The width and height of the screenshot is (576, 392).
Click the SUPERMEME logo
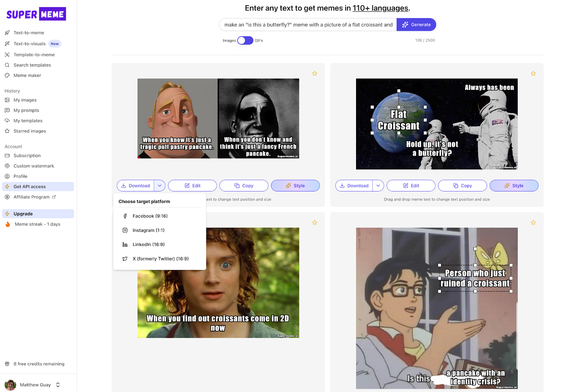click(x=35, y=14)
